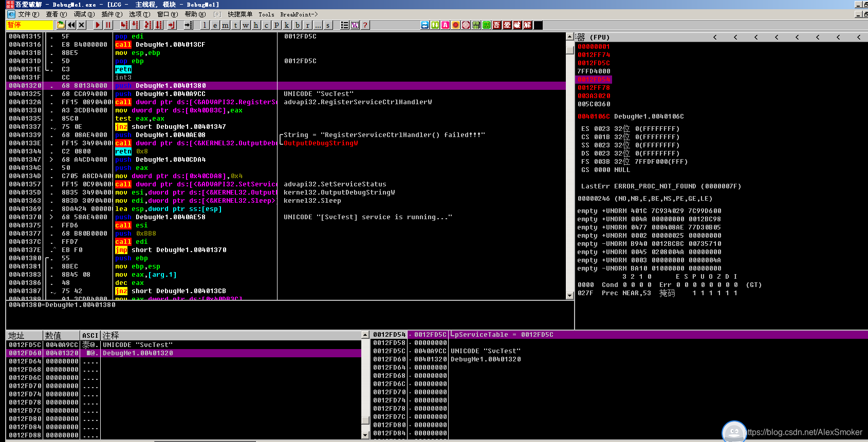Toggle register view via the (FPU) header

(x=599, y=37)
